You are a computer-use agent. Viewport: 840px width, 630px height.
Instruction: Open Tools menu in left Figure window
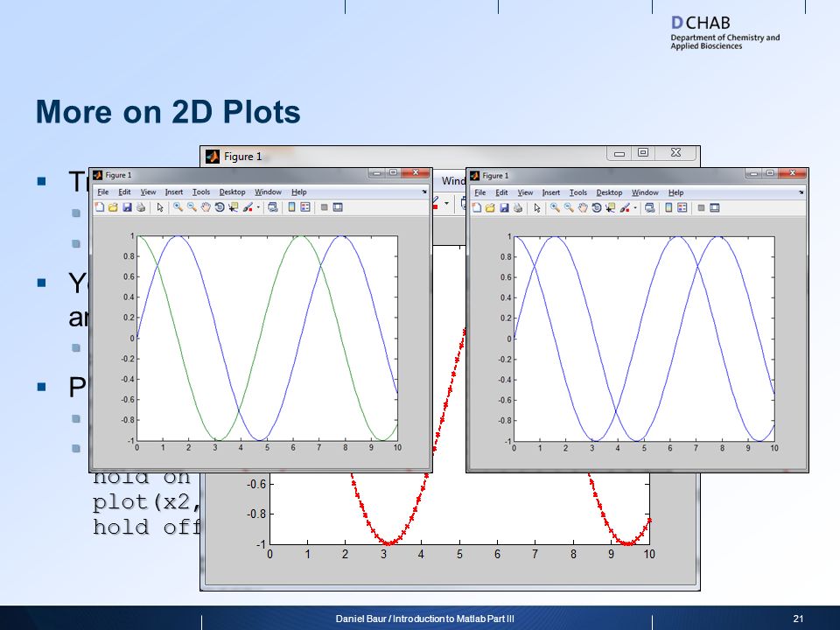click(201, 192)
